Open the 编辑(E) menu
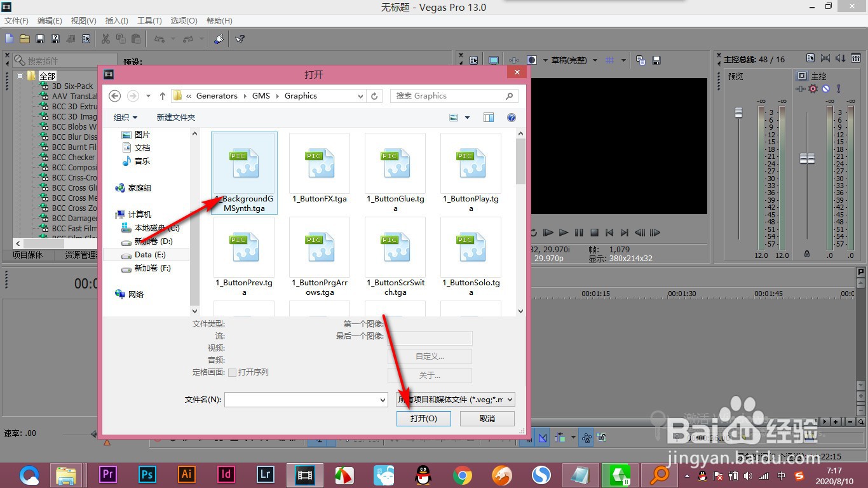 point(50,21)
